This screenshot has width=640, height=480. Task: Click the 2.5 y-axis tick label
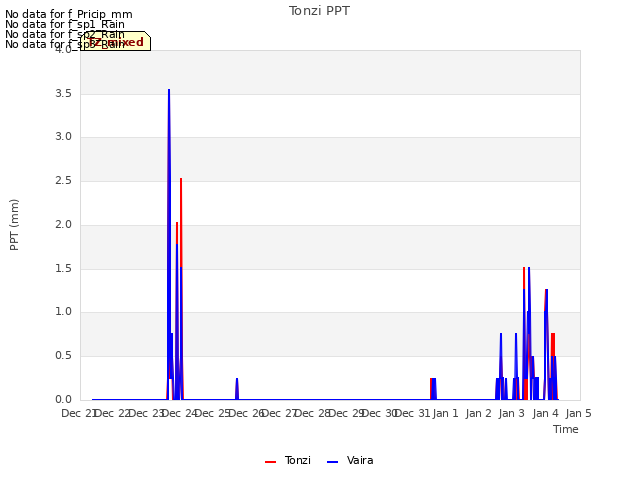click(64, 180)
